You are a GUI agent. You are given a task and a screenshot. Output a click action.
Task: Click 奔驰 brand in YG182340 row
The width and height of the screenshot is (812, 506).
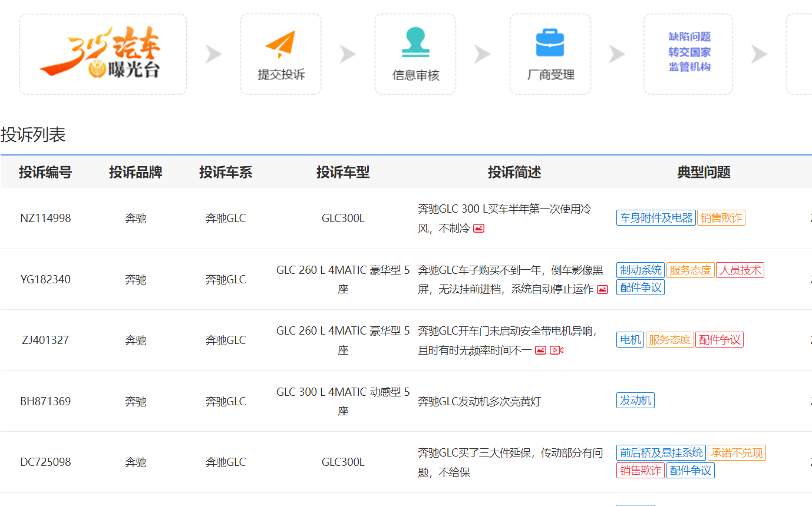coord(136,280)
